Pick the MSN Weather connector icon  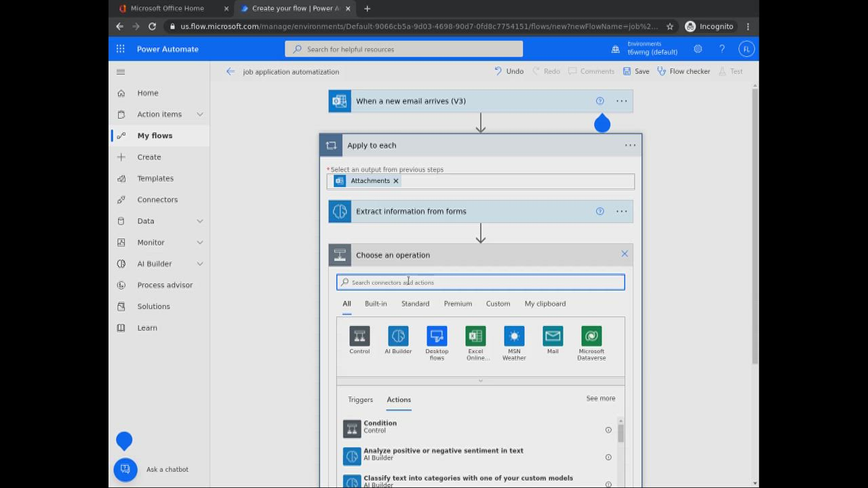(514, 336)
